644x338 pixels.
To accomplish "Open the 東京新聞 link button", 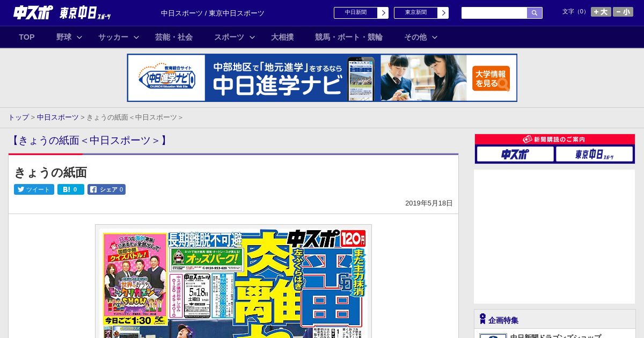I will pos(416,13).
